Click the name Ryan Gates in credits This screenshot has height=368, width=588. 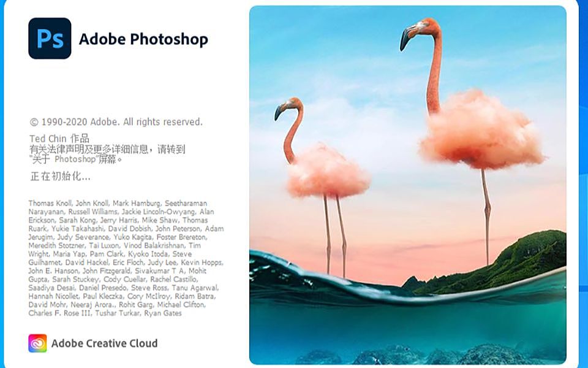(x=163, y=313)
